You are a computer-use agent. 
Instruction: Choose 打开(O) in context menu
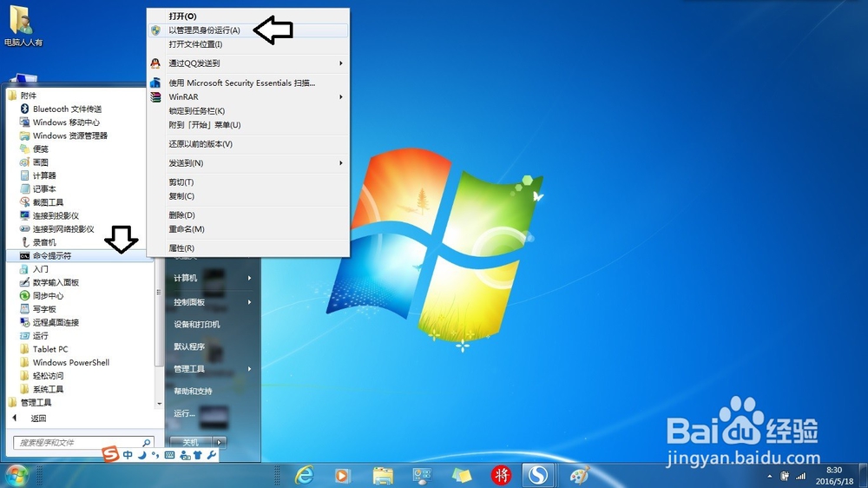coord(248,16)
